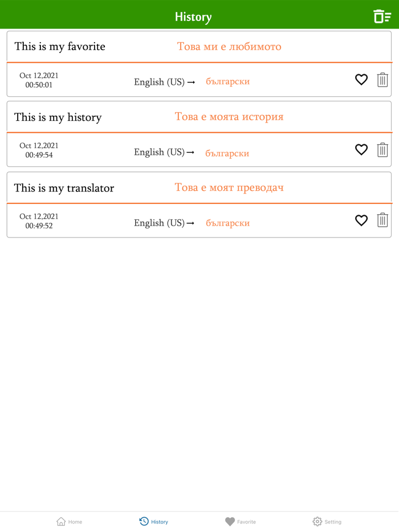399x532 pixels.
Task: Favorite the 'This is my favorite' entry
Action: click(361, 80)
